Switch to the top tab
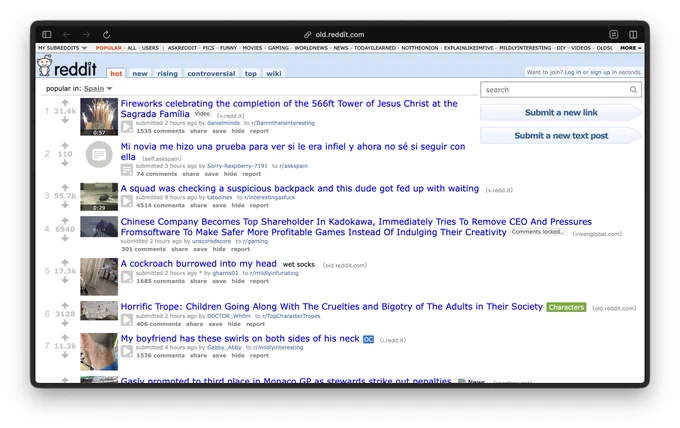 point(251,73)
